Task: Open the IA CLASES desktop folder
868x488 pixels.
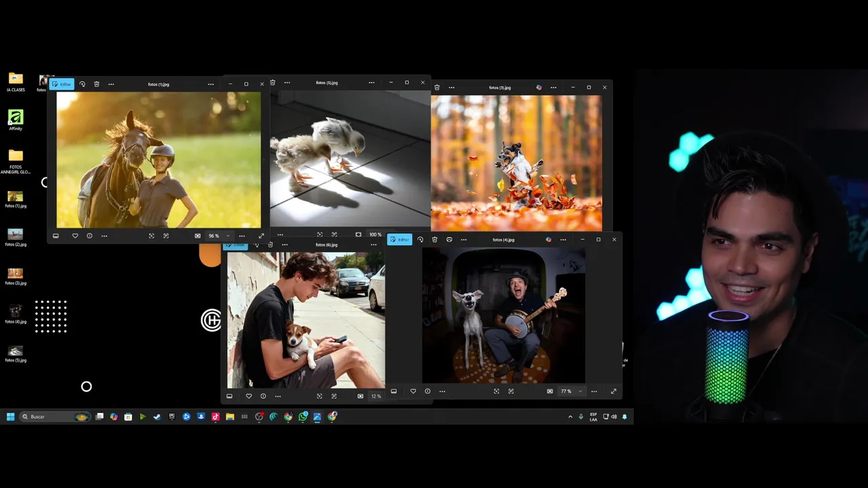Action: point(16,81)
